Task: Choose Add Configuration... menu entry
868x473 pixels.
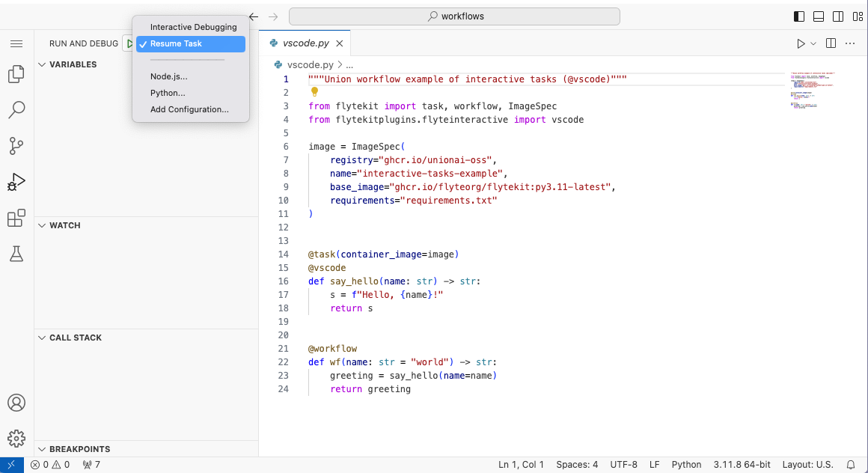Action: tap(189, 109)
